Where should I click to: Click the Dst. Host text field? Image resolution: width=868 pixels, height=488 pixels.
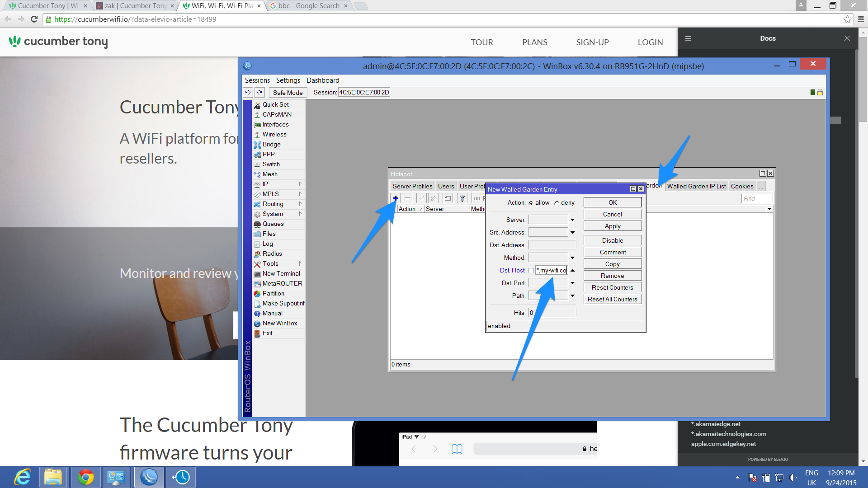coord(552,270)
